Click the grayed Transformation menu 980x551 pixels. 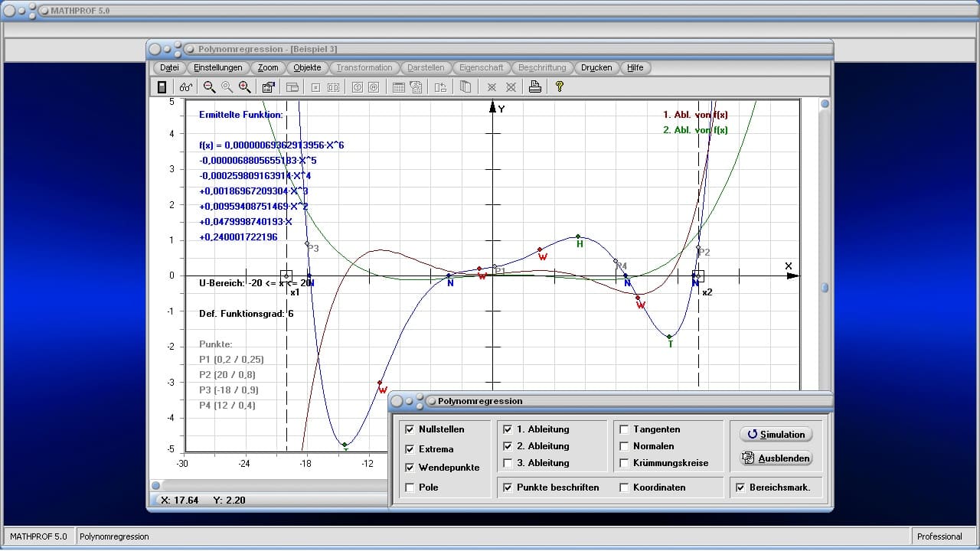click(x=364, y=67)
